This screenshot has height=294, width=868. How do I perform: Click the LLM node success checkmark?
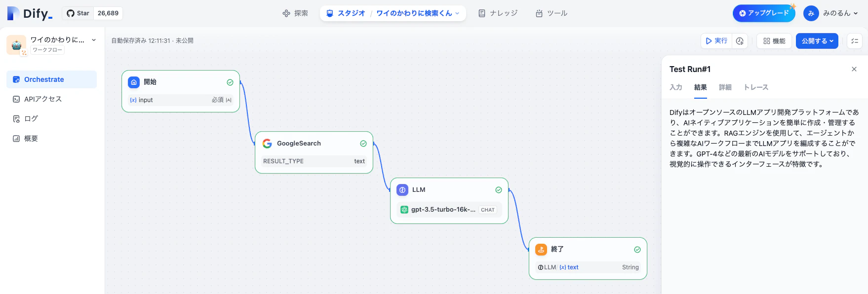tap(499, 190)
